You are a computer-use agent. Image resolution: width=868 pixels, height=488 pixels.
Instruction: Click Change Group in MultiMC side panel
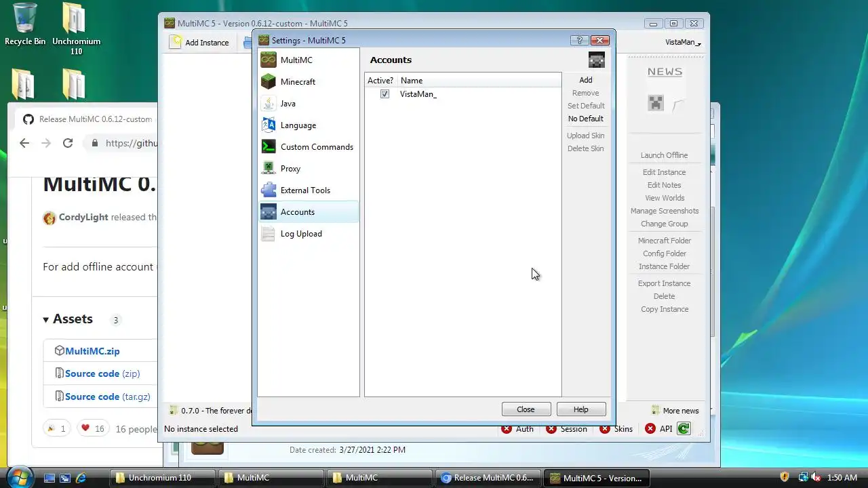pyautogui.click(x=665, y=224)
